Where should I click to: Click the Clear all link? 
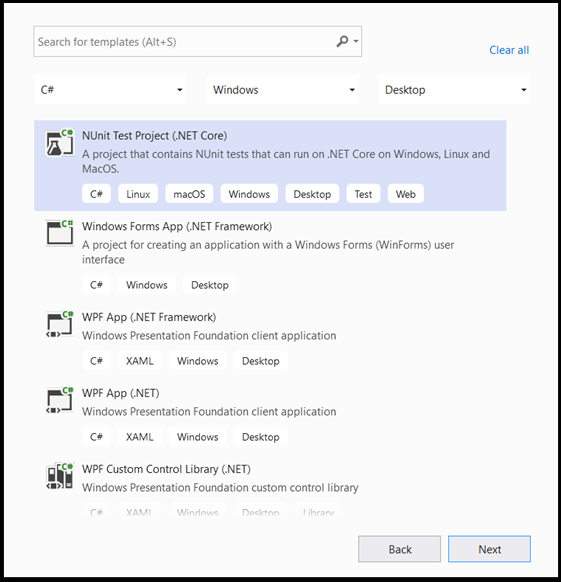(x=509, y=50)
